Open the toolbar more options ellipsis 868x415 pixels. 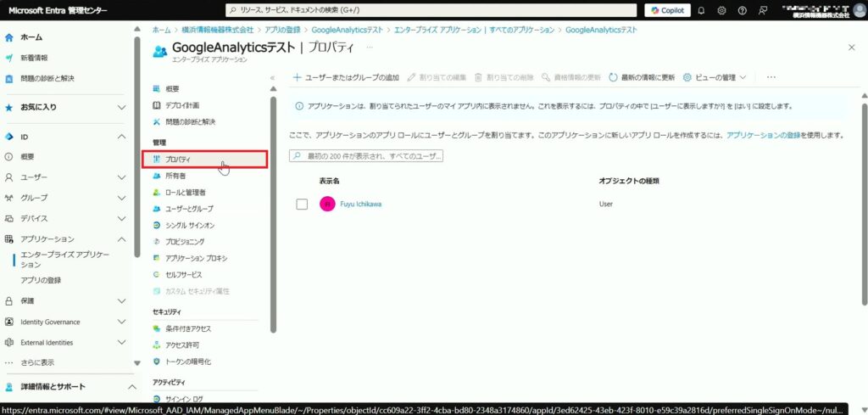click(x=771, y=77)
